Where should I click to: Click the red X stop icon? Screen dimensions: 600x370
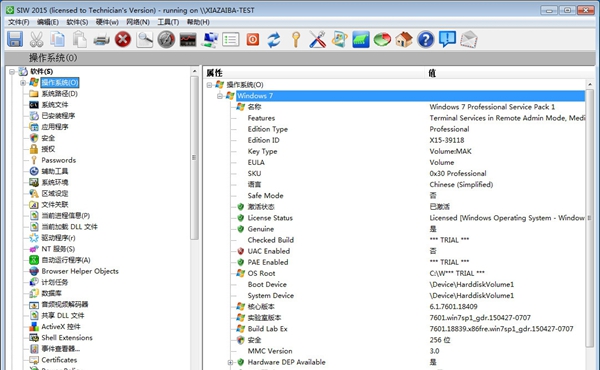coord(123,39)
